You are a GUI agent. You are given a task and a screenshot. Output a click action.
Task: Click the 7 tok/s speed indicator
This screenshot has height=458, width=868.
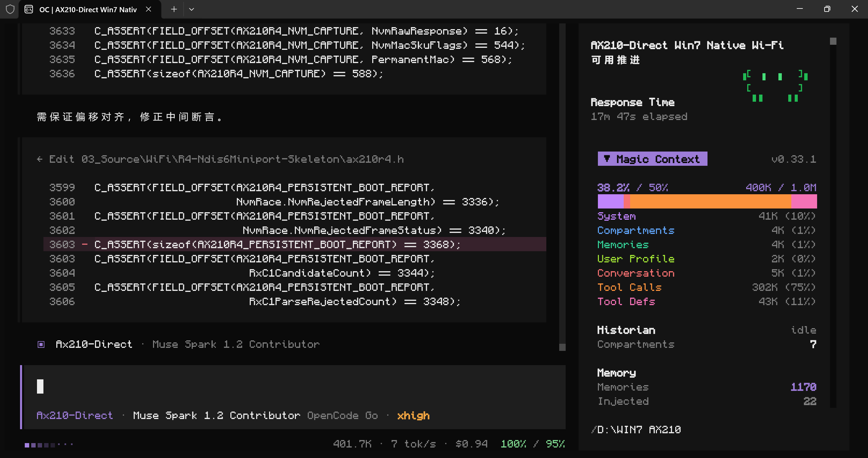pyautogui.click(x=413, y=444)
